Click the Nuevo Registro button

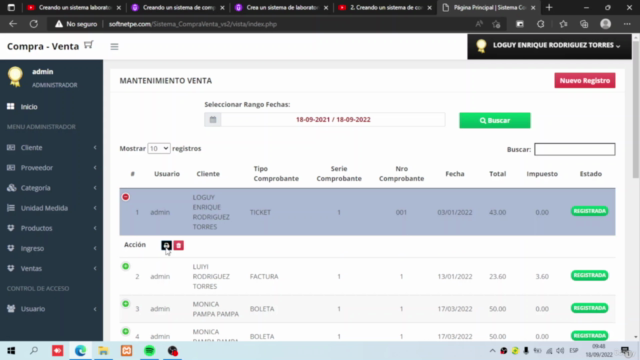click(x=584, y=81)
